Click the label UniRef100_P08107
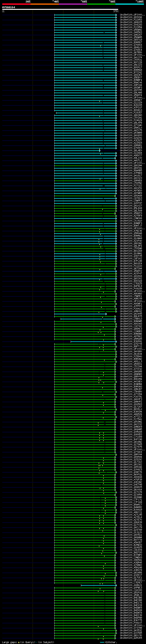Viewport: 146px width, 644px height. tap(131, 623)
